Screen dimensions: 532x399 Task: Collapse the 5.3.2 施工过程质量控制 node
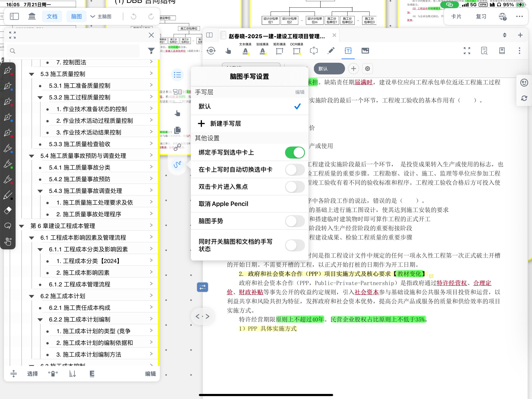pos(40,97)
